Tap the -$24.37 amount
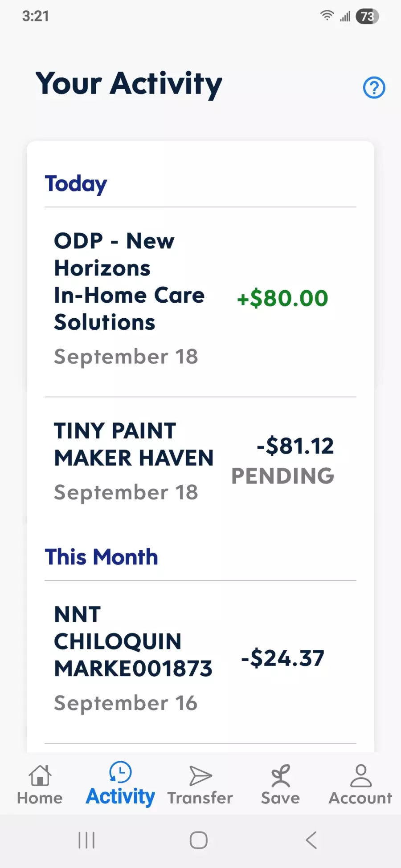The image size is (401, 868). pos(282,658)
